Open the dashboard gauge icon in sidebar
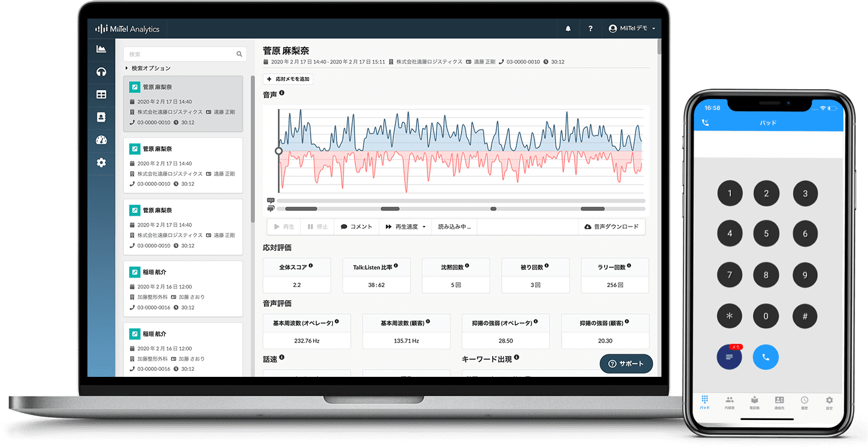 pyautogui.click(x=101, y=140)
